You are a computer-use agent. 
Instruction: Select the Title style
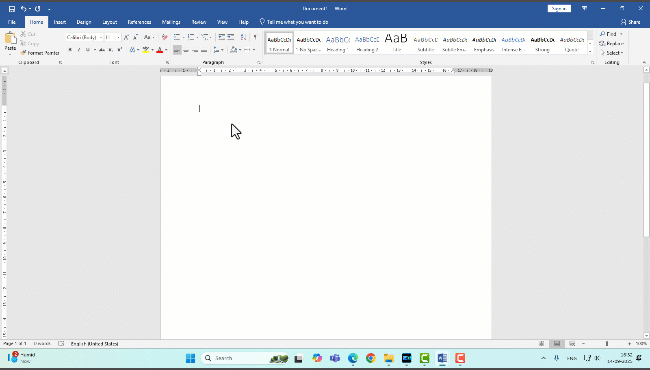[396, 43]
